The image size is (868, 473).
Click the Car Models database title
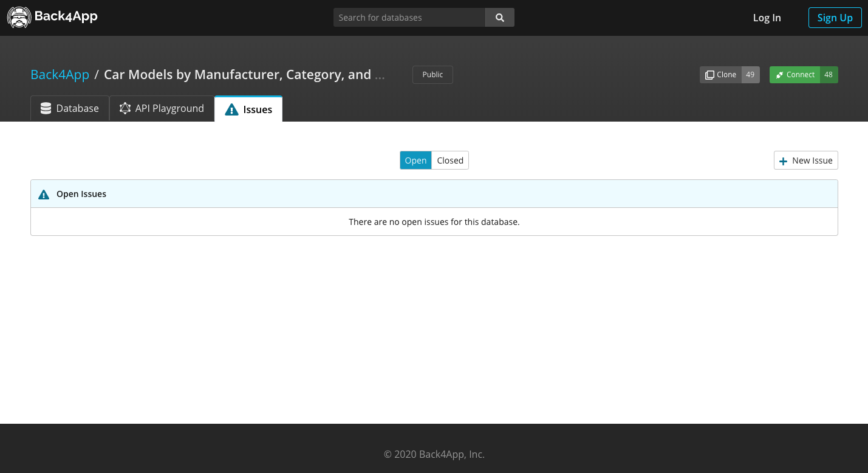(244, 74)
